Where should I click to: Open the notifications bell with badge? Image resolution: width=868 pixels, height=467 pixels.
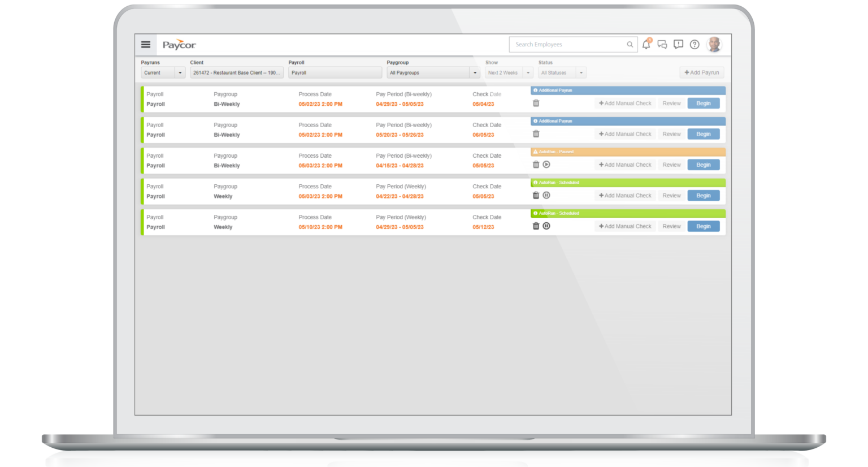[x=646, y=44]
